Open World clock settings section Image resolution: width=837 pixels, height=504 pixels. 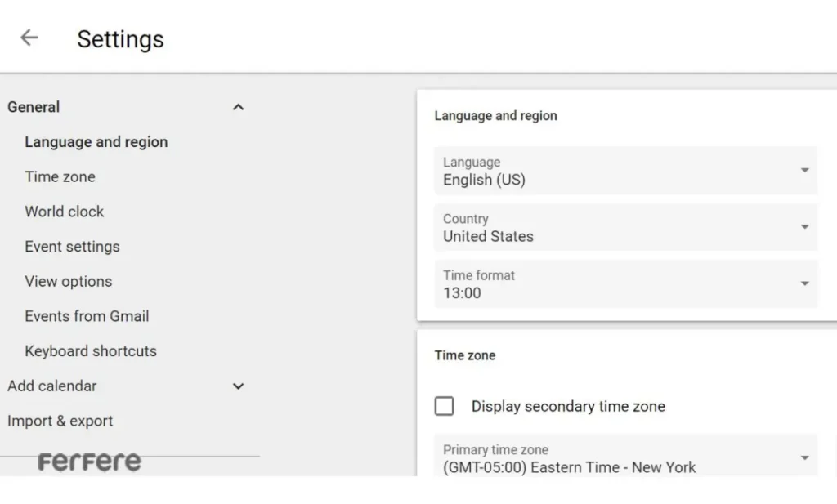[x=64, y=212]
